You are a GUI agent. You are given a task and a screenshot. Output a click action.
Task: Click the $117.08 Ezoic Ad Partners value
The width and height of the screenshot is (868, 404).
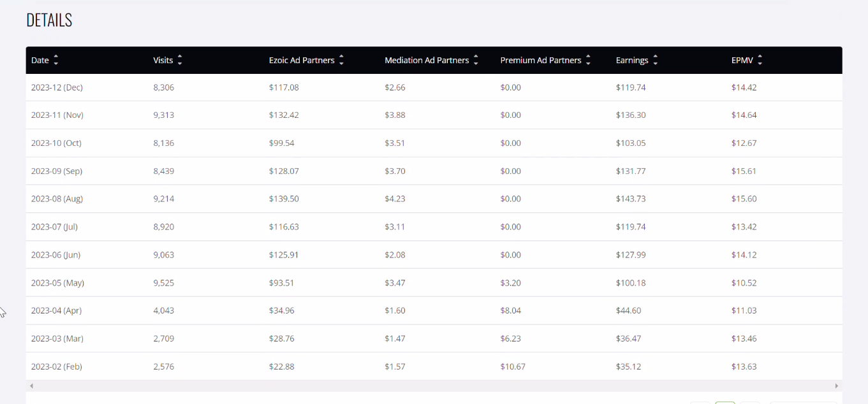click(x=284, y=87)
